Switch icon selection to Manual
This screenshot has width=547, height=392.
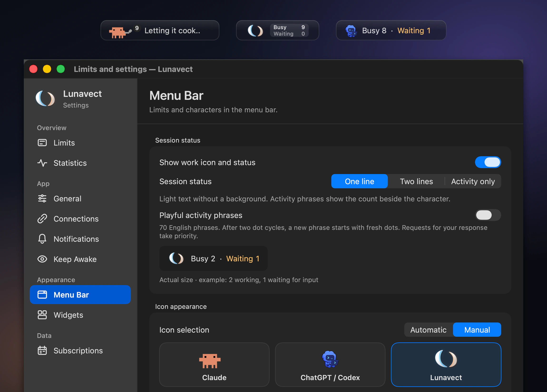pyautogui.click(x=477, y=330)
